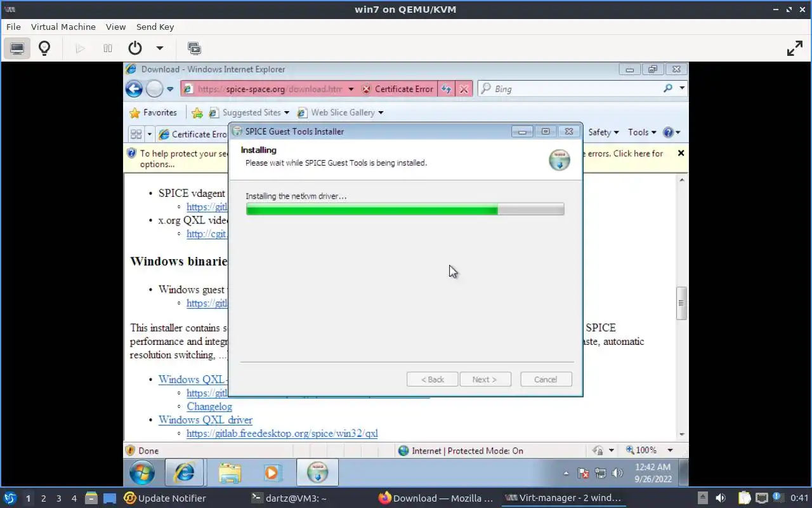Click the Run virtual machine play icon
This screenshot has width=812, height=508.
tap(80, 48)
